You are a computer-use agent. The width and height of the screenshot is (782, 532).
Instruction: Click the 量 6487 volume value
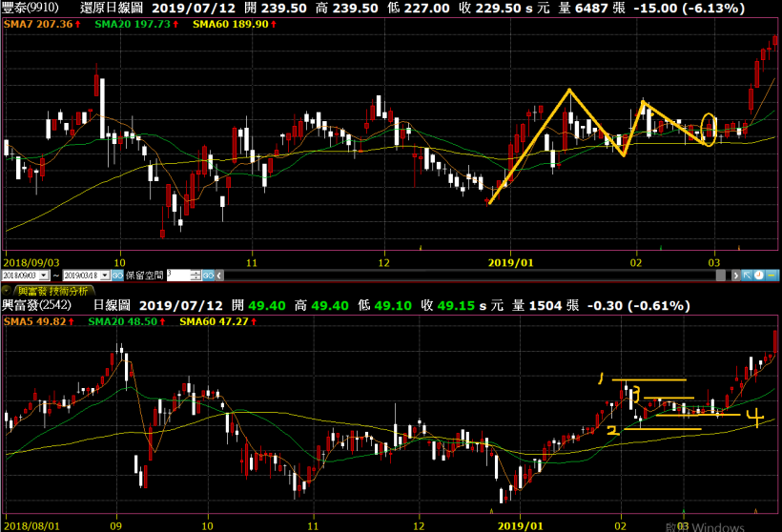coord(583,8)
